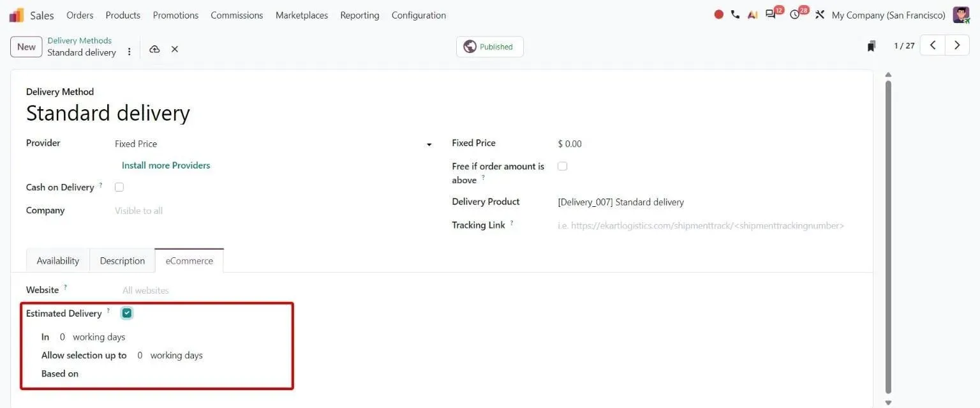Open the actions three-dot menu
The image size is (980, 408).
[x=130, y=51]
